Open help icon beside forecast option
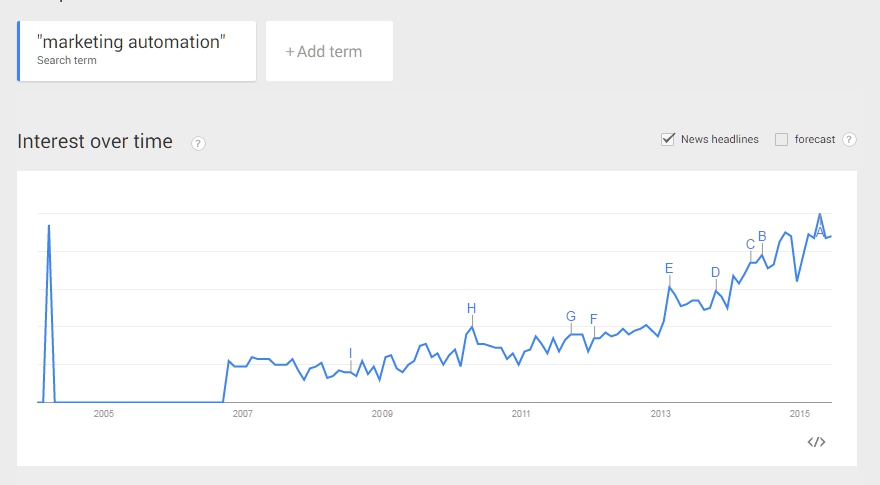Viewport: 880px width, 485px height. (849, 139)
